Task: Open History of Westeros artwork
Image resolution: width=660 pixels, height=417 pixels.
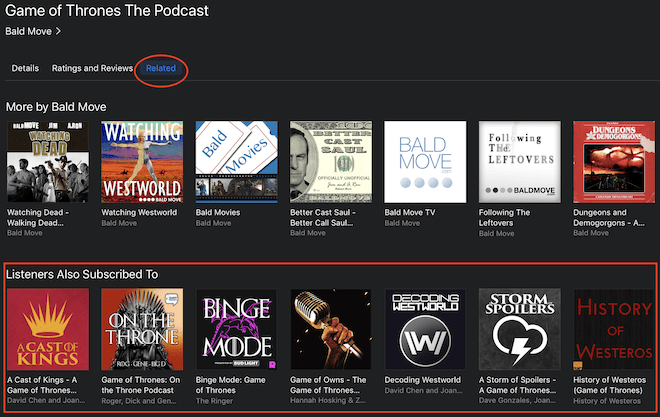Action: coord(614,329)
